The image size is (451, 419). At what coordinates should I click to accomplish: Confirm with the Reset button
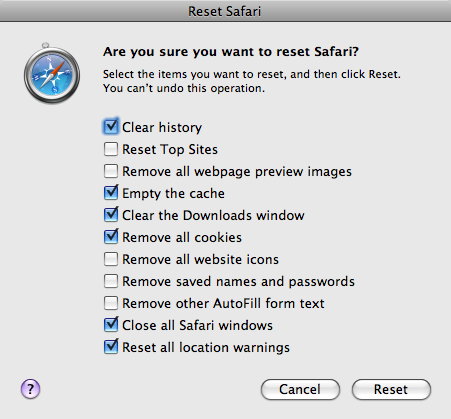point(391,389)
